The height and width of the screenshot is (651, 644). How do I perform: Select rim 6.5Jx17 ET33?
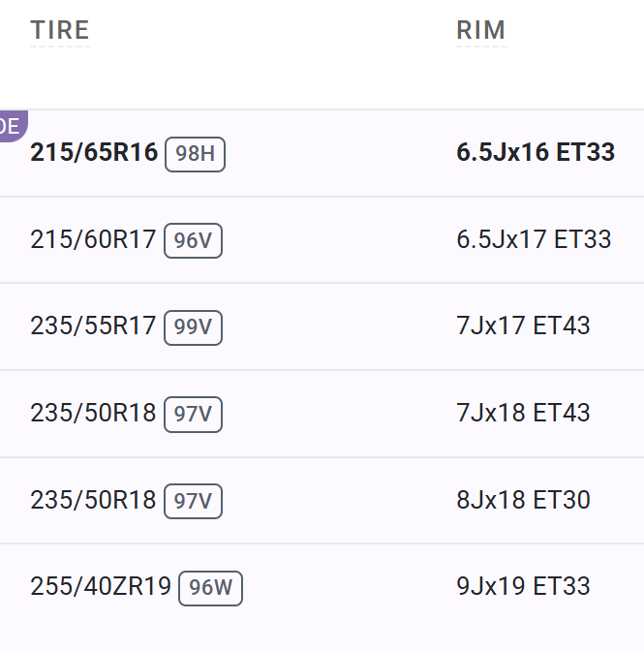[534, 239]
